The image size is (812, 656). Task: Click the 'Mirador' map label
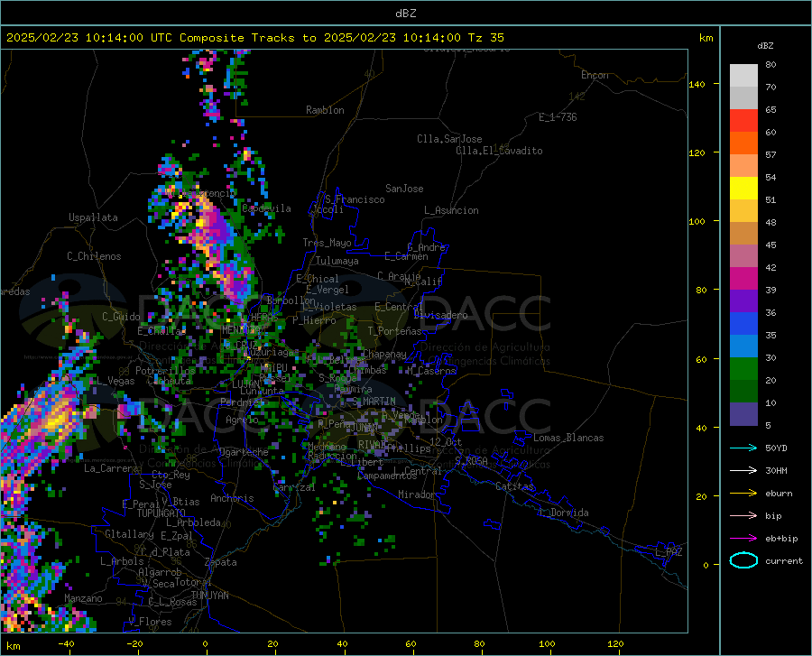coord(416,494)
